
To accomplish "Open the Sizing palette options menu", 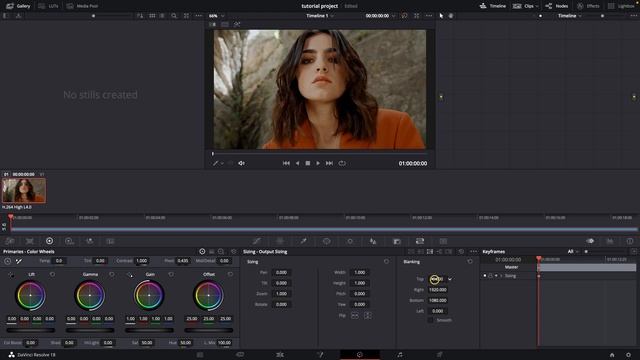I will pos(473,252).
